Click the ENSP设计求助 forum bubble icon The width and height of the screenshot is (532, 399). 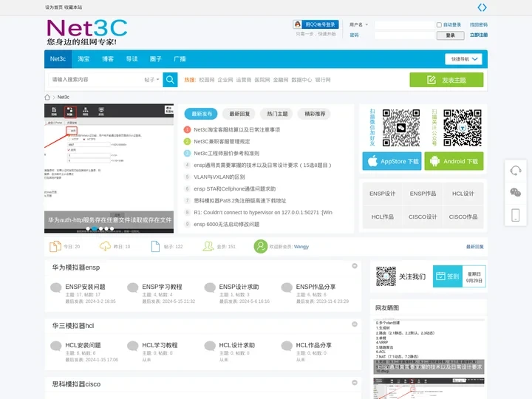(210, 287)
